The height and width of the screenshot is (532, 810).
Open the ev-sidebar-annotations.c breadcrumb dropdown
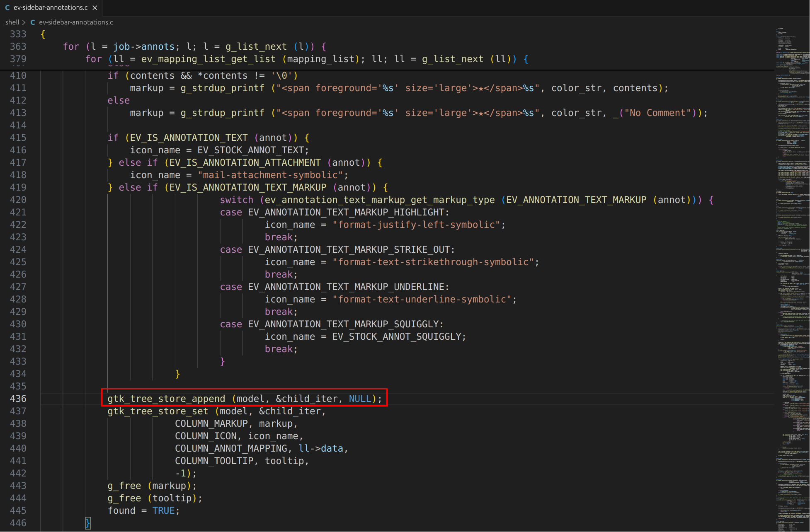tap(76, 22)
